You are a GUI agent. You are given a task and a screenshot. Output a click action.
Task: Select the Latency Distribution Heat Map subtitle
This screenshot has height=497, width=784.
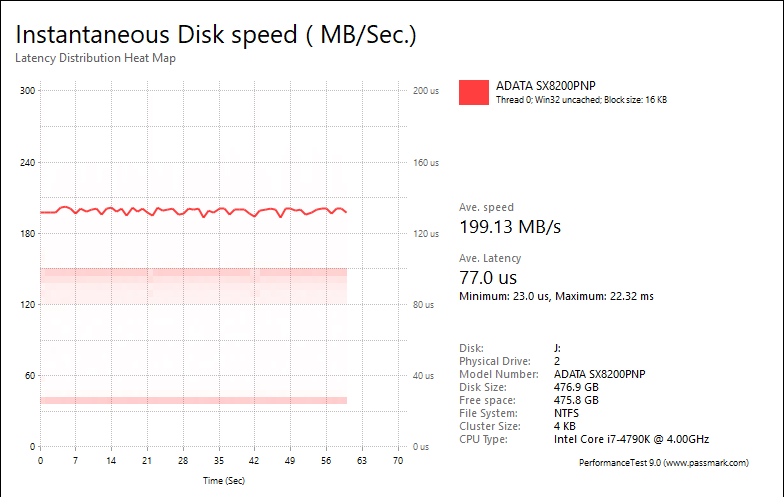coord(96,58)
